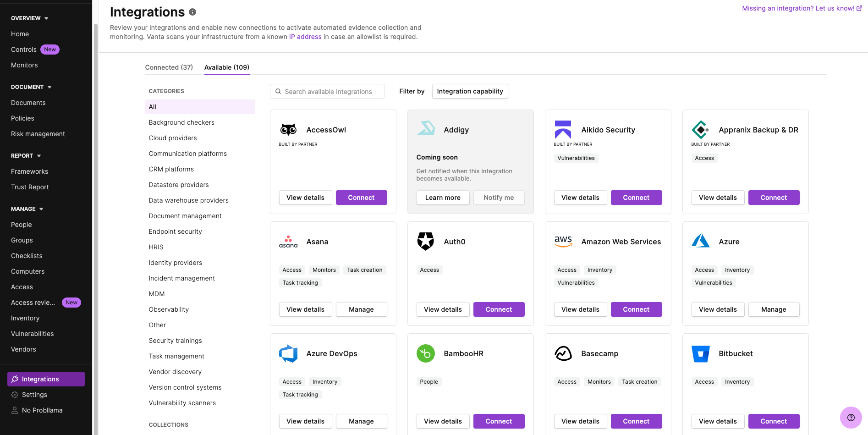Viewport: 868px width, 435px height.
Task: Manage the Azure integration
Action: coord(774,309)
